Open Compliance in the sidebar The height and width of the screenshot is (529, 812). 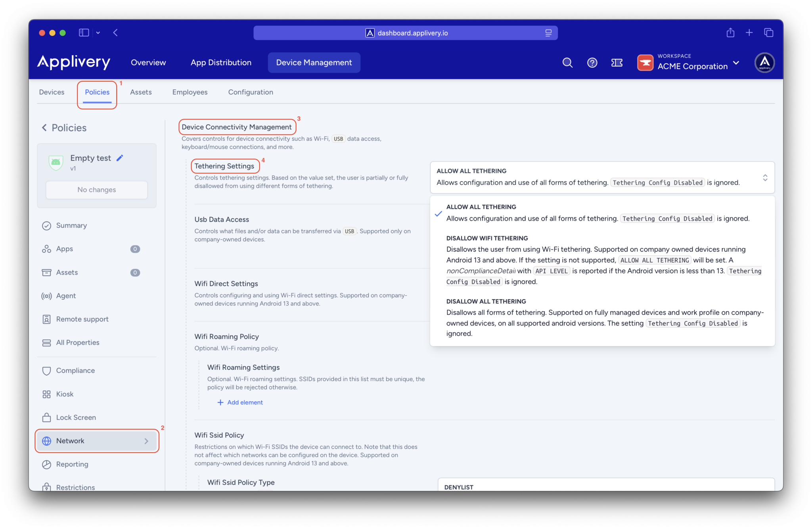click(75, 370)
